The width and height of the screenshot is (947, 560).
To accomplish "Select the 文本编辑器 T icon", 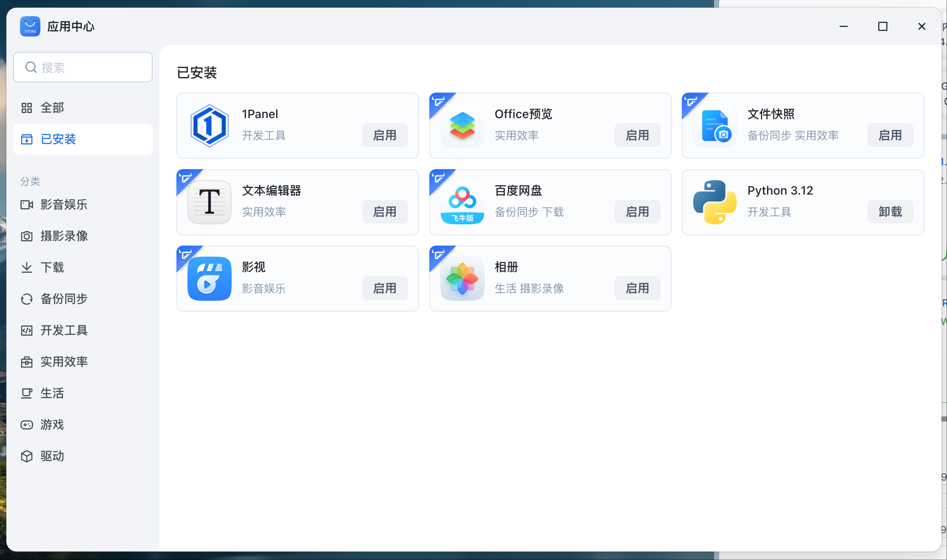I will [x=209, y=202].
